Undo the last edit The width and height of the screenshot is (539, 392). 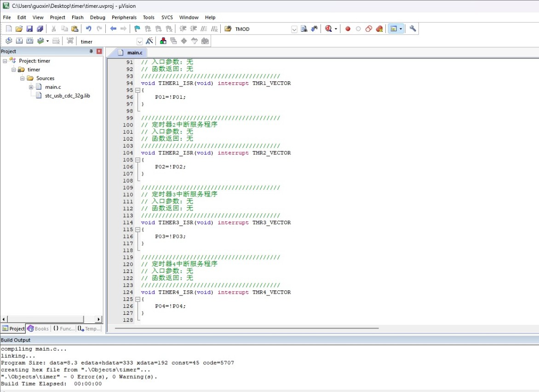[89, 29]
